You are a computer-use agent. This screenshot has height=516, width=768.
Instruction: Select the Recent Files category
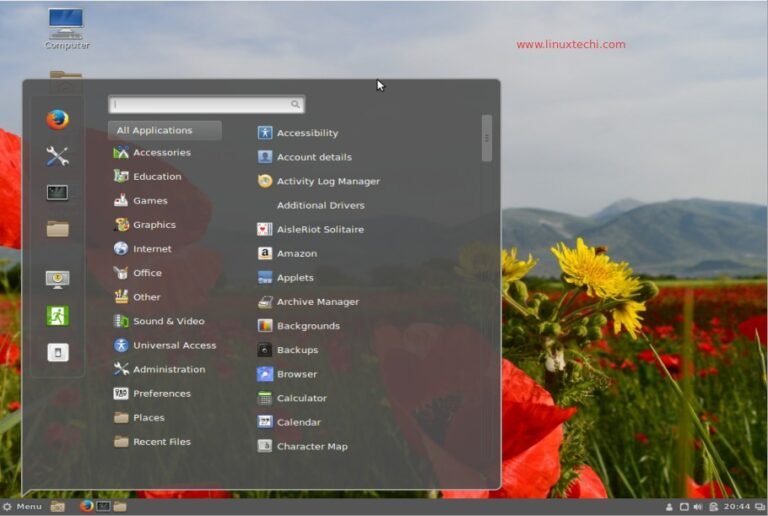point(152,442)
